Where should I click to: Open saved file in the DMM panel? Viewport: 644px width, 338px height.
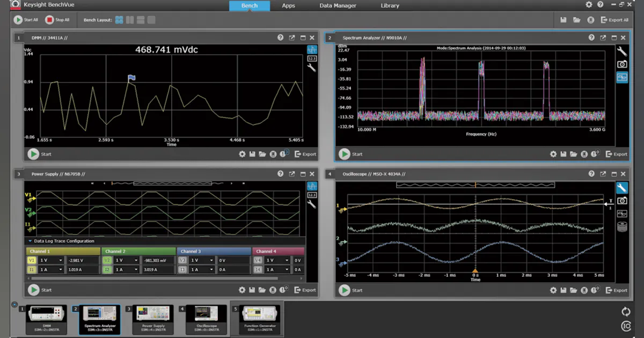point(262,154)
